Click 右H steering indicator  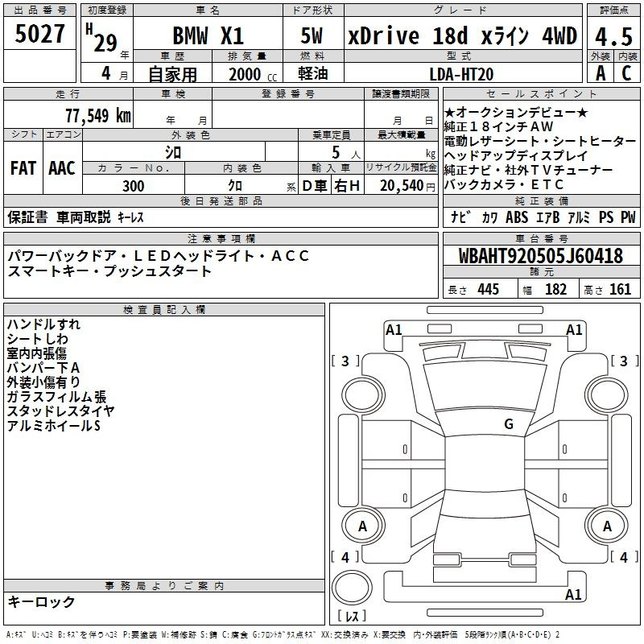[x=347, y=186]
